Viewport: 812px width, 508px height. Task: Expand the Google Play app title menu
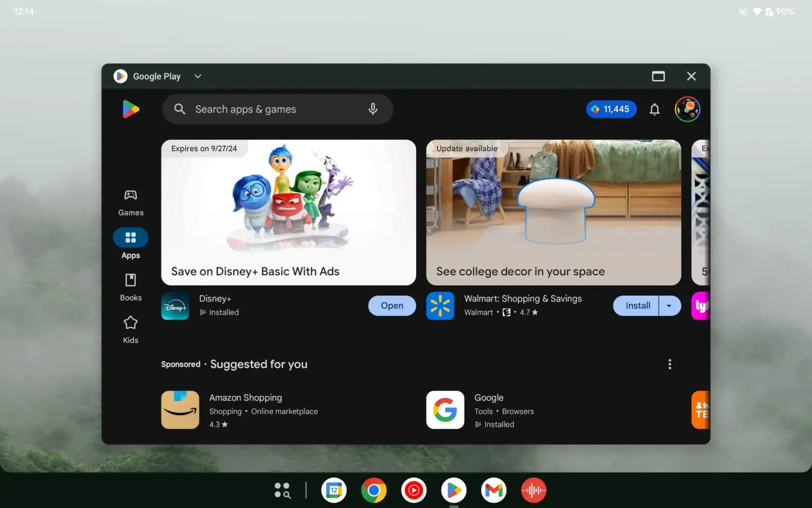(x=197, y=76)
